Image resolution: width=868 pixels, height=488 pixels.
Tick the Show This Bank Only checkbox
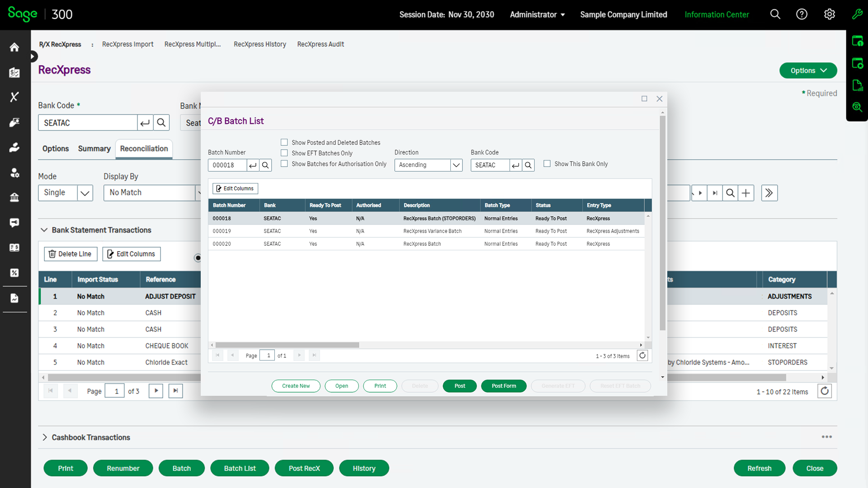pos(547,164)
